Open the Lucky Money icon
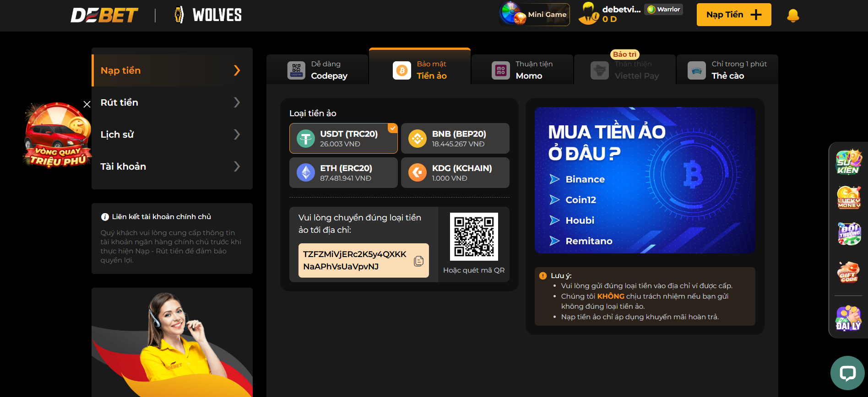This screenshot has width=868, height=397. point(849,198)
